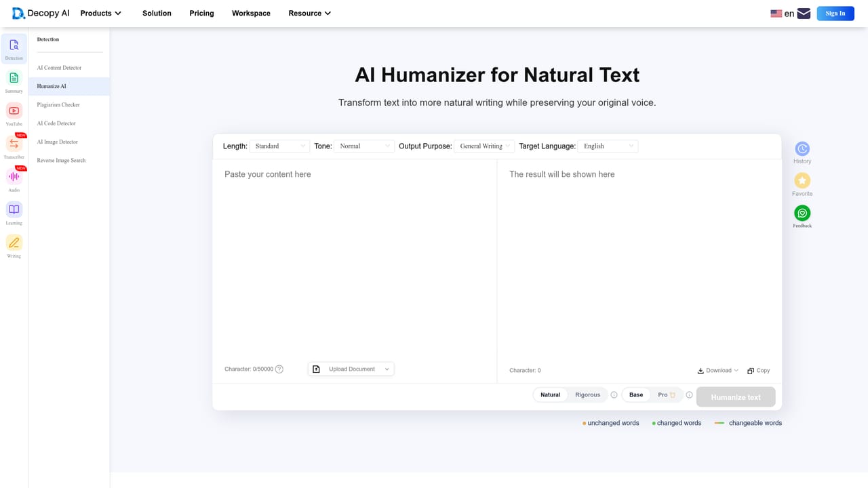Image resolution: width=868 pixels, height=488 pixels.
Task: Open the Tone dropdown set to Normal
Action: pyautogui.click(x=364, y=146)
